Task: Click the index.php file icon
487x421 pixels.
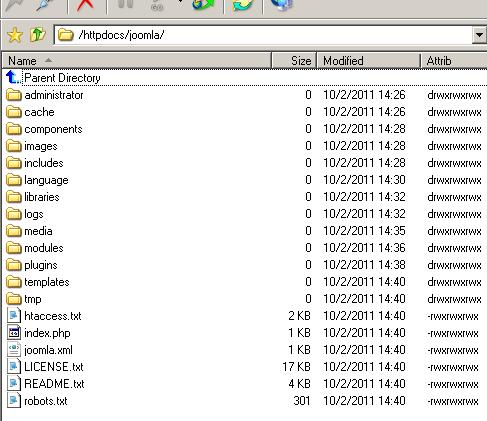Action: [14, 333]
